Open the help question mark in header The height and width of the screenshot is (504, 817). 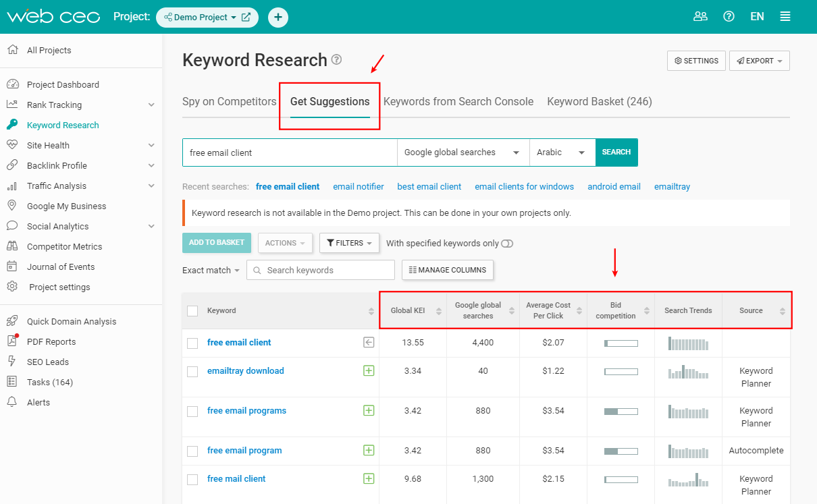(729, 17)
